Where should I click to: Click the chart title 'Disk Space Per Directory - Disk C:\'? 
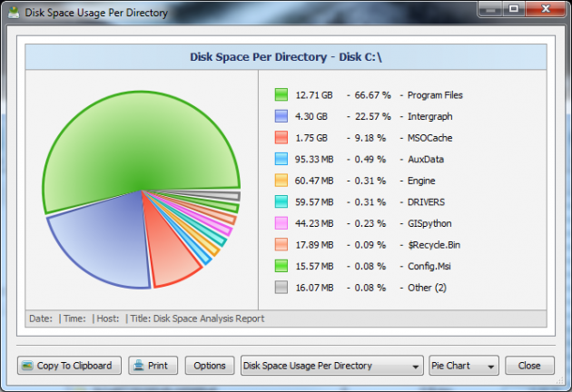coord(286,57)
